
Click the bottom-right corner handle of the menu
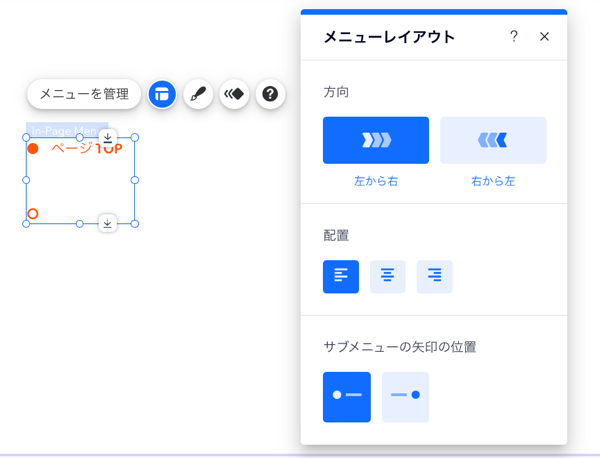[135, 224]
